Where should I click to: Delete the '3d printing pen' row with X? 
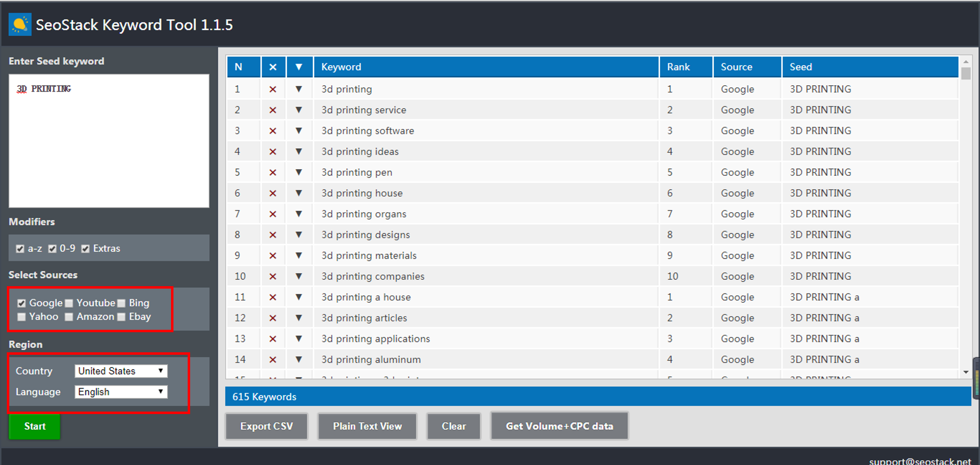click(x=273, y=172)
